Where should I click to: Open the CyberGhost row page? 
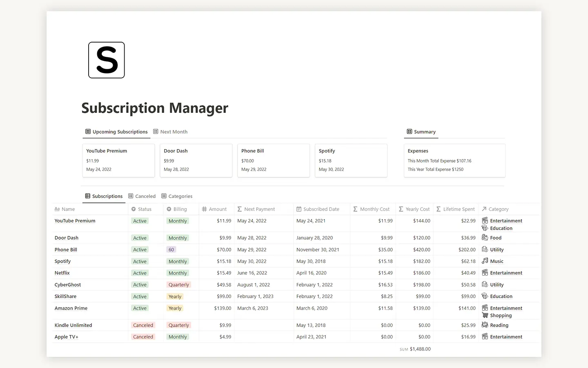point(68,285)
